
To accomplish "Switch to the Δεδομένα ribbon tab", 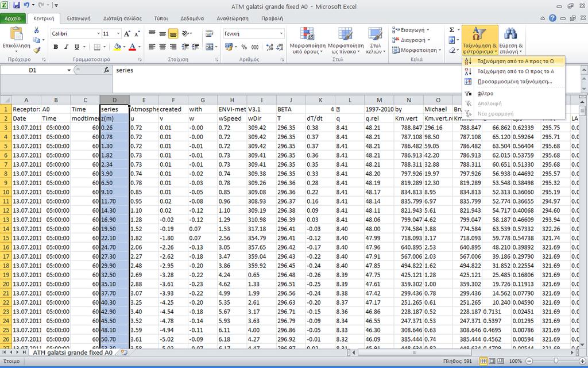I will pyautogui.click(x=192, y=18).
